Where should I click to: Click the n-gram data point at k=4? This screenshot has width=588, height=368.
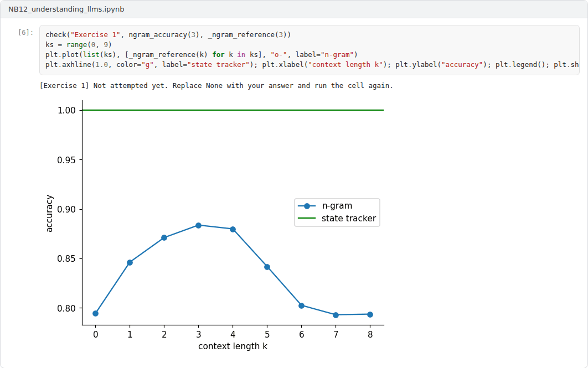pos(233,229)
